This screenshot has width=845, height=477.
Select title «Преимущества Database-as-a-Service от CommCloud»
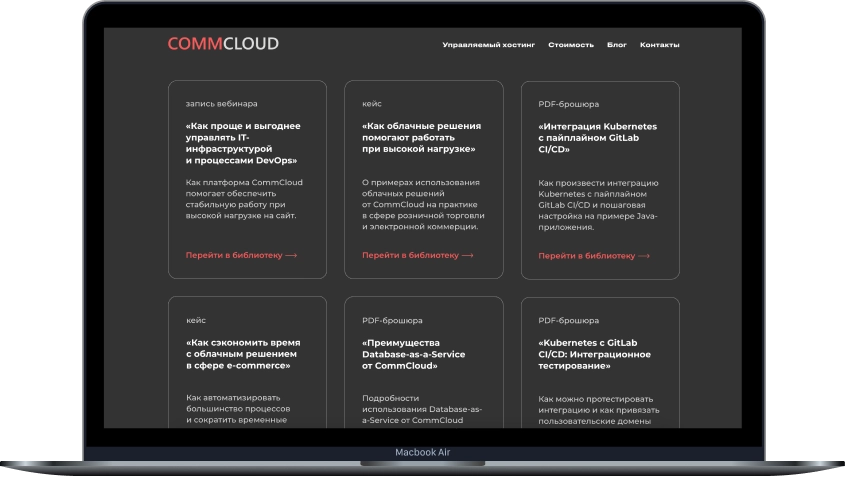pos(413,354)
